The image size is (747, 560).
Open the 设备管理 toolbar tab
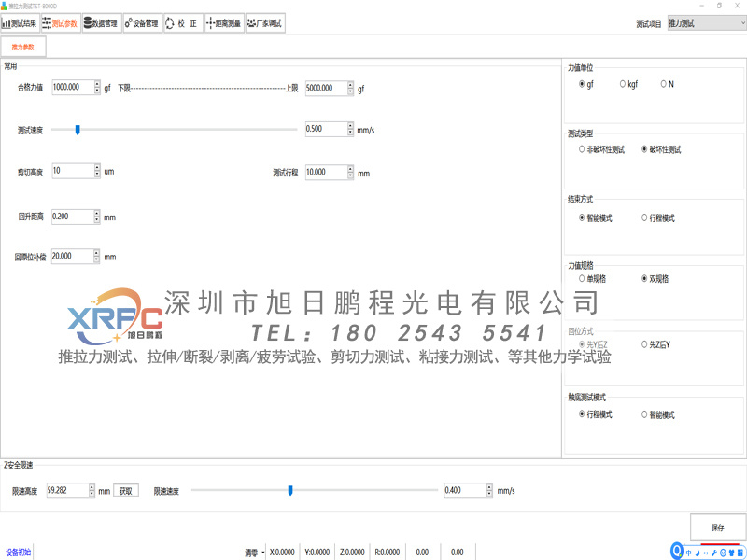143,23
